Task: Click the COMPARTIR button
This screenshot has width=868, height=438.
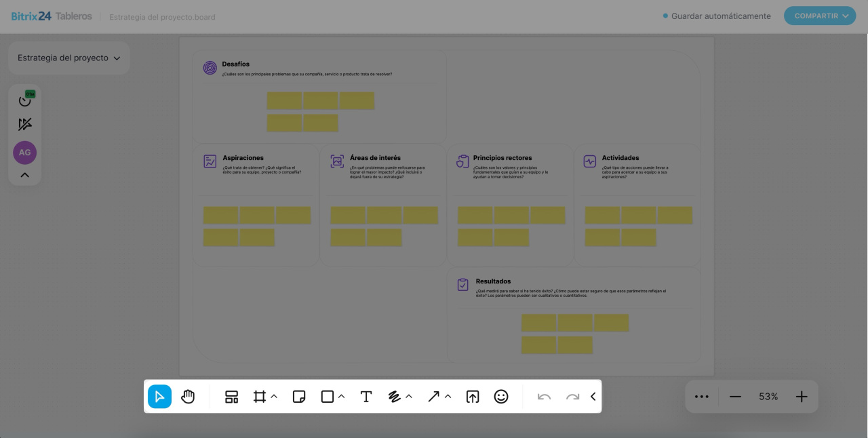Action: tap(820, 16)
